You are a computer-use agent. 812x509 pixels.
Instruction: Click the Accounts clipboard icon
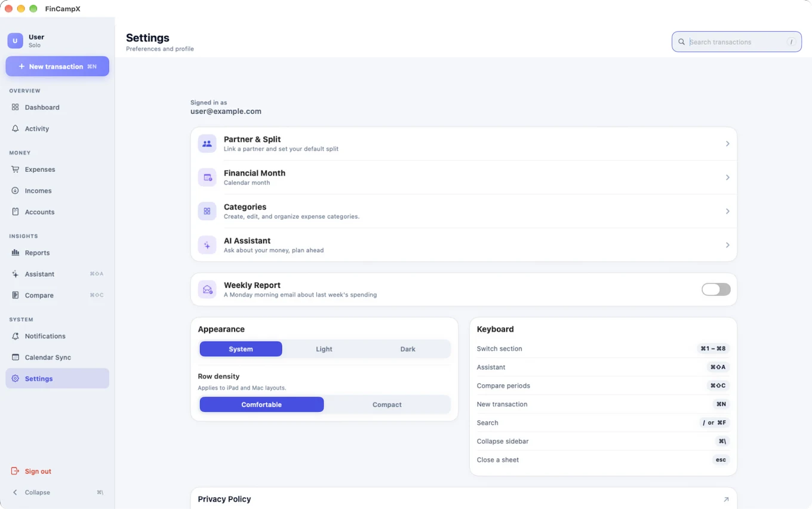(x=16, y=212)
